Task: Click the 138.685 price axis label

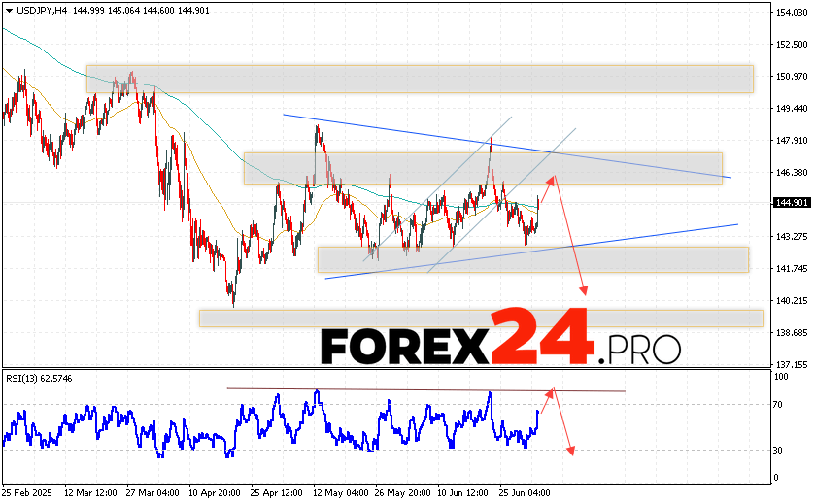Action: (792, 332)
